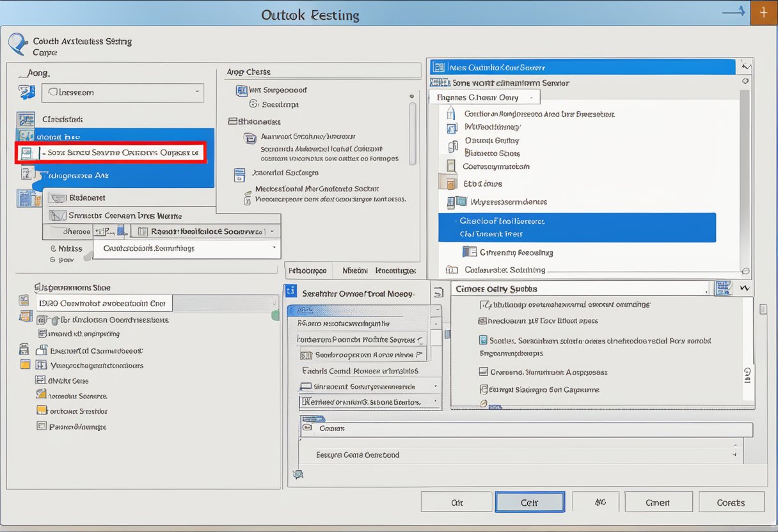Image resolution: width=778 pixels, height=532 pixels.
Task: Click the book icon beside Cifreentig Reoosinrig
Action: (x=470, y=252)
